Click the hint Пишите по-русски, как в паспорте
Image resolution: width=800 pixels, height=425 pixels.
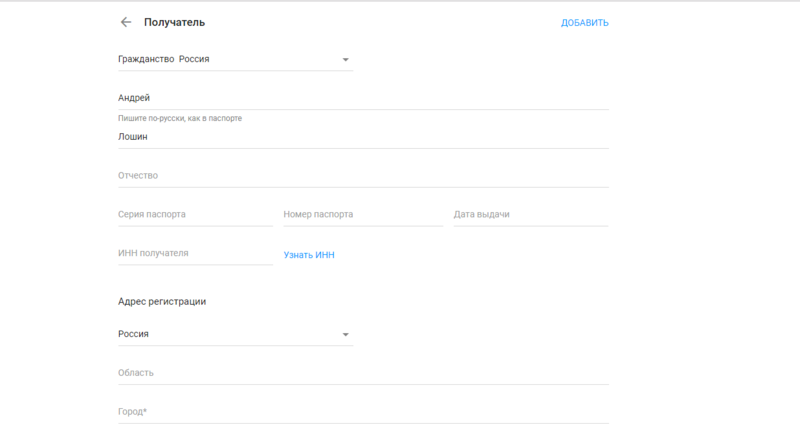click(180, 118)
